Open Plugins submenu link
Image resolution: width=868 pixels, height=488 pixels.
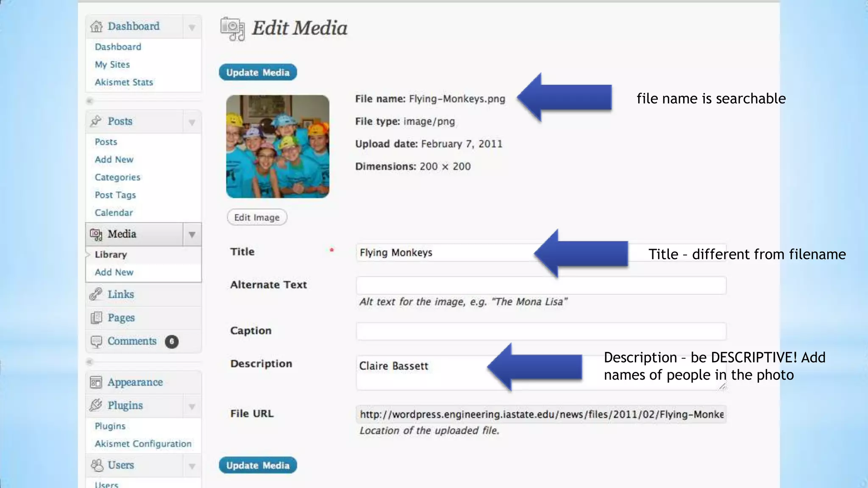(110, 426)
